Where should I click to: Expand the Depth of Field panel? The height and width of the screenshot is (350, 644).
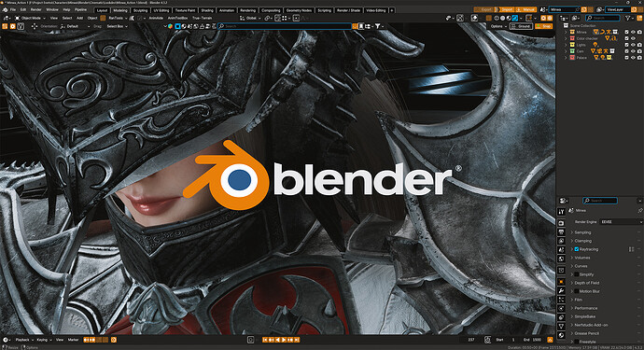point(586,283)
